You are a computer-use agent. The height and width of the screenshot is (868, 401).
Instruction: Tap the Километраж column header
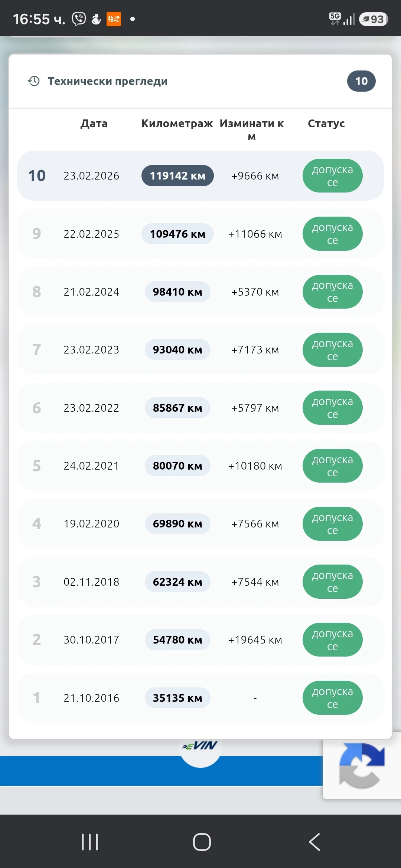pos(177,124)
